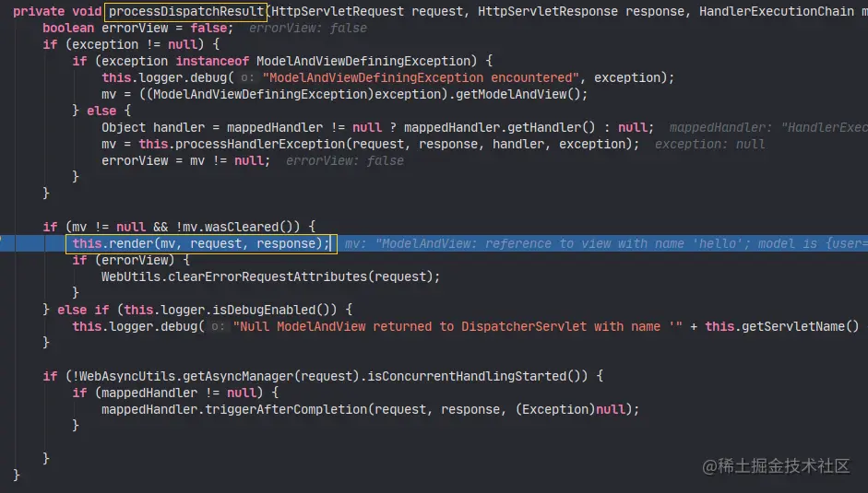Click the 'if (errorView) {' line
Image resolution: width=868 pixels, height=493 pixels.
pos(131,260)
